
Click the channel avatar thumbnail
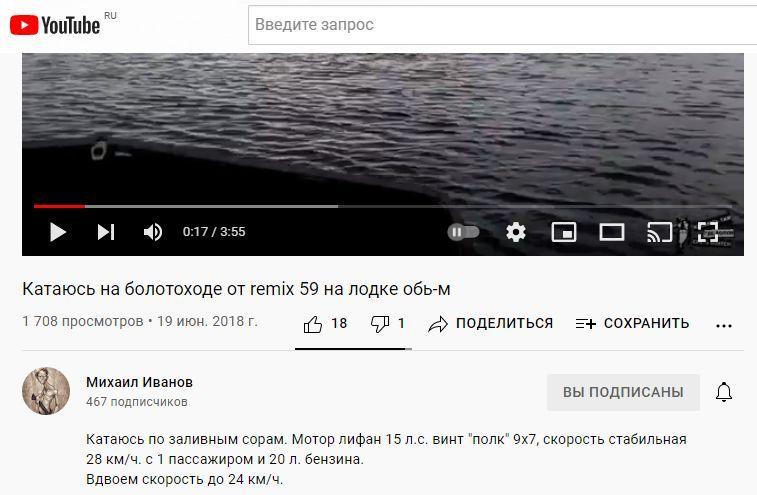pos(46,391)
